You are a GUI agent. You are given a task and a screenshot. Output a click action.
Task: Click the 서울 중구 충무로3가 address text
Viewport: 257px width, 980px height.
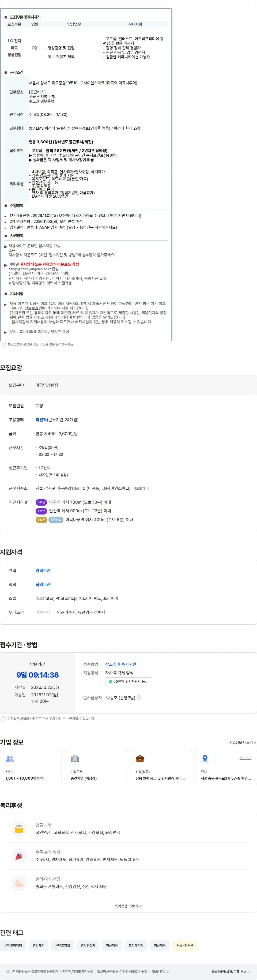(225, 778)
